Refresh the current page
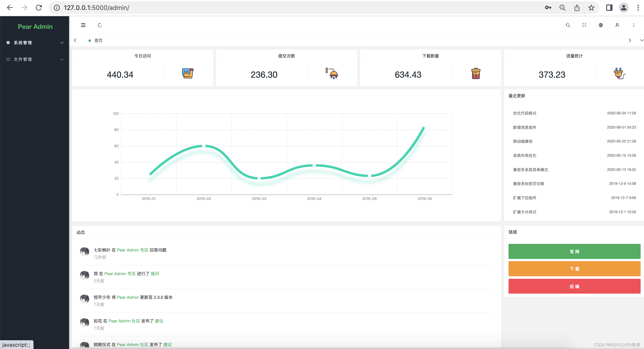The width and height of the screenshot is (644, 349). (99, 25)
